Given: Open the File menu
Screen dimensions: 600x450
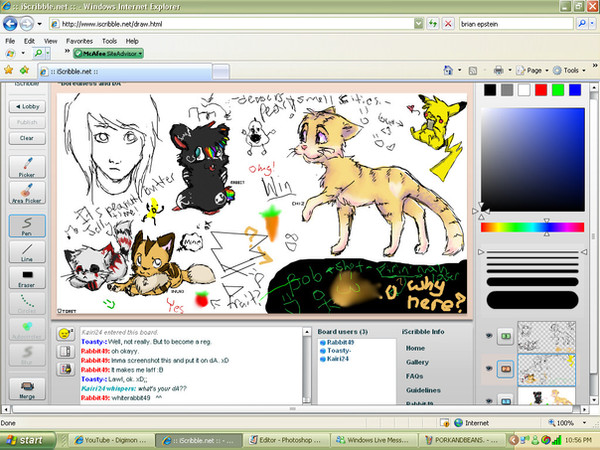Looking at the screenshot, I should click(x=10, y=41).
